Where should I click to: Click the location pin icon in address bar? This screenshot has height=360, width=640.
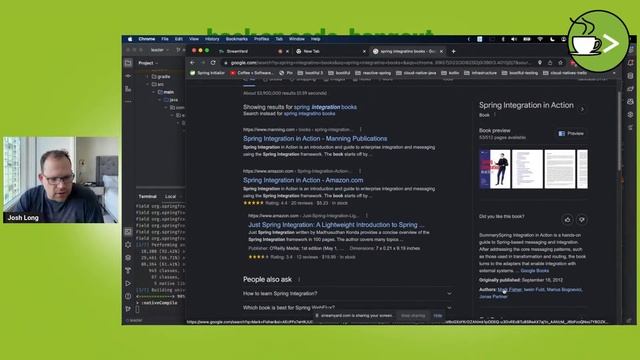click(x=540, y=63)
